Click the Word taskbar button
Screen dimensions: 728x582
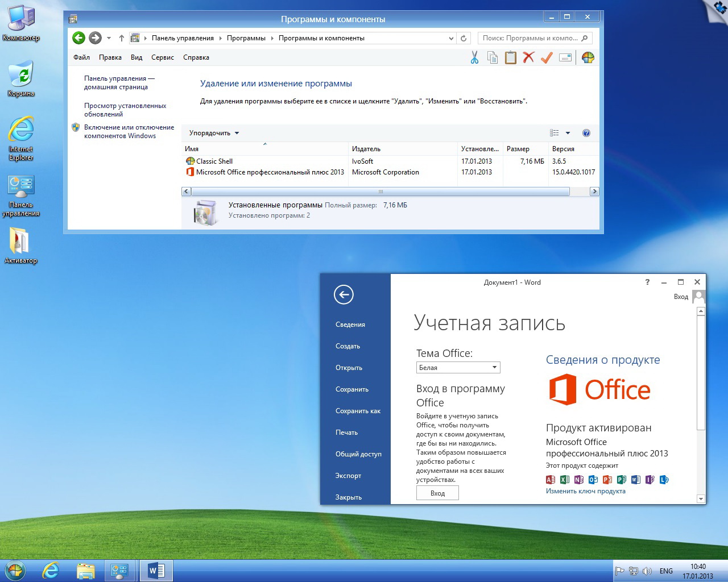click(156, 570)
